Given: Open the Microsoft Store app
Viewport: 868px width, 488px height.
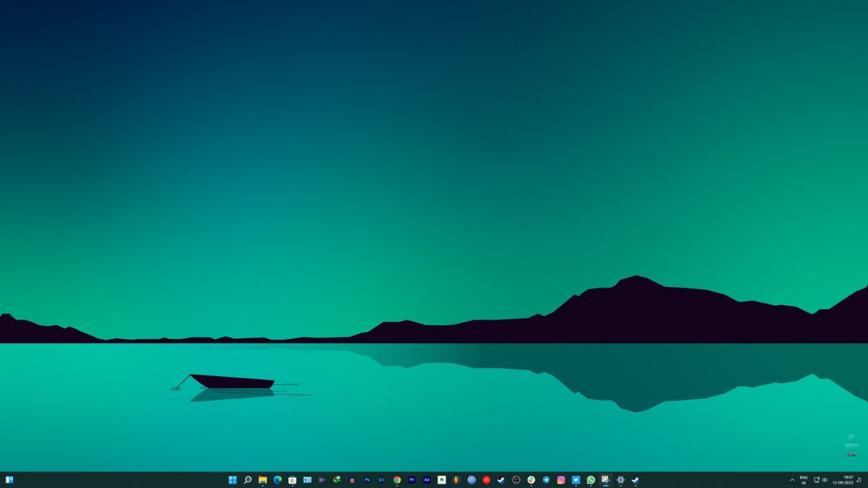Looking at the screenshot, I should click(x=292, y=480).
